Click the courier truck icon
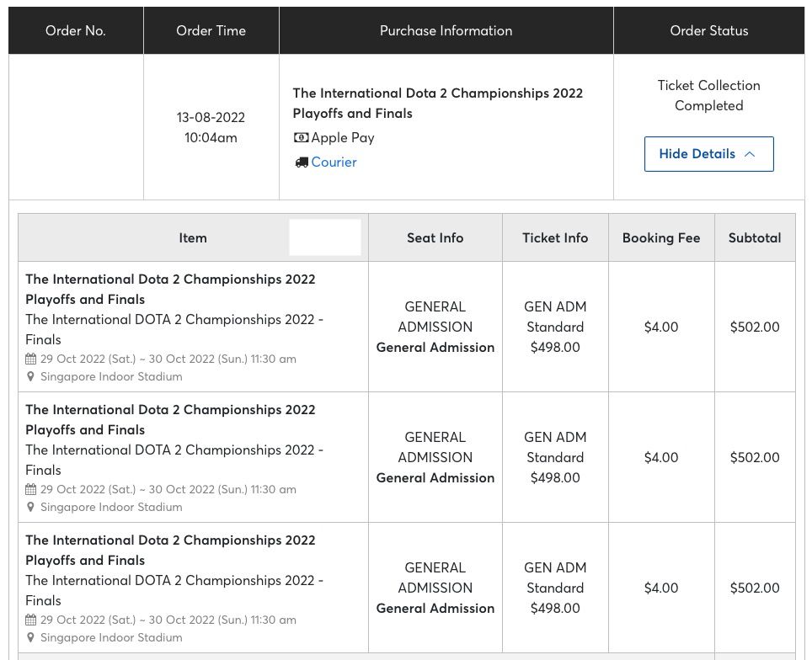This screenshot has height=660, width=812. click(302, 162)
